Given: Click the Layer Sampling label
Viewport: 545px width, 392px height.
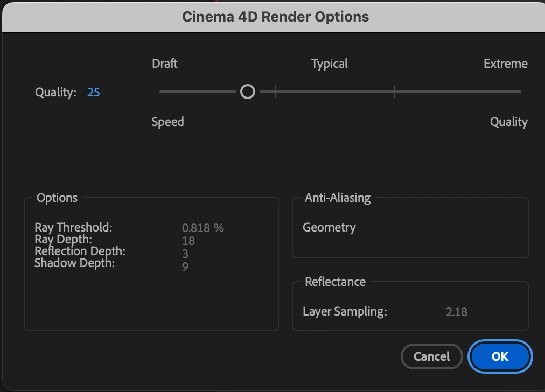Looking at the screenshot, I should 345,311.
